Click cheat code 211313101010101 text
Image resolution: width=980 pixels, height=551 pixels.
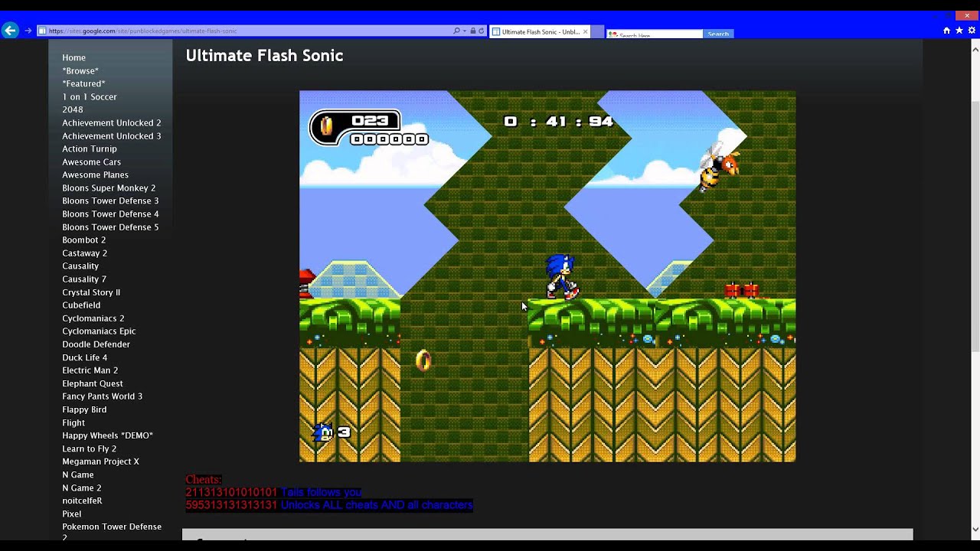tap(231, 492)
